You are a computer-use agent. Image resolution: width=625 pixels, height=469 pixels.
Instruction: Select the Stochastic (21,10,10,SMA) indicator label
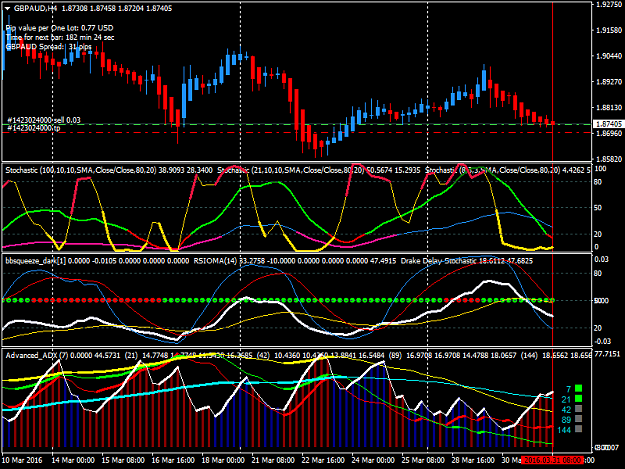pos(318,170)
